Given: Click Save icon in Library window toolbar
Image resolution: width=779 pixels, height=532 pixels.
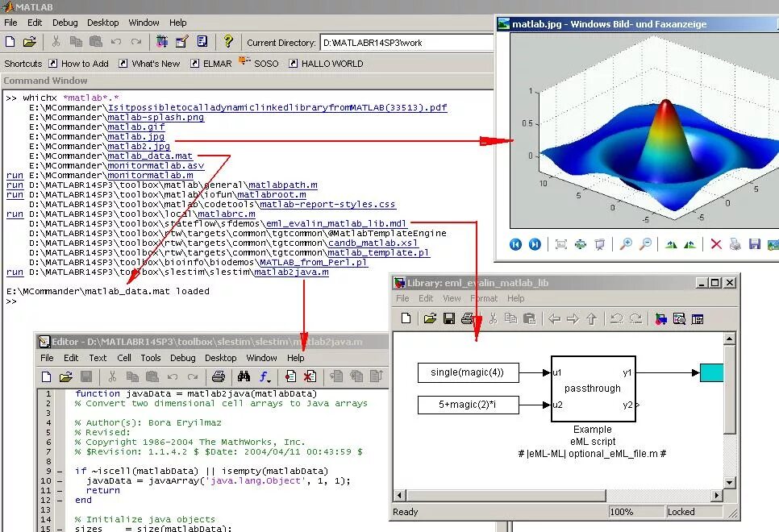Looking at the screenshot, I should point(449,318).
